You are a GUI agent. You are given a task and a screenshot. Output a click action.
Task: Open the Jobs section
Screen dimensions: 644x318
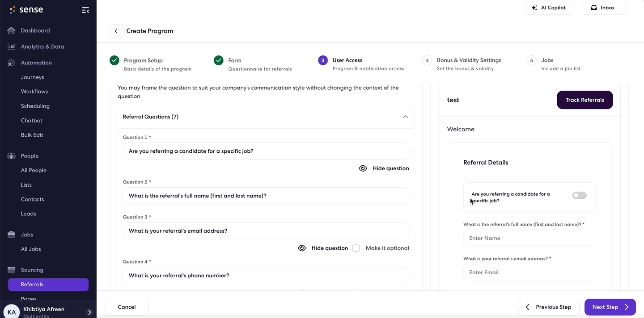pos(27,234)
